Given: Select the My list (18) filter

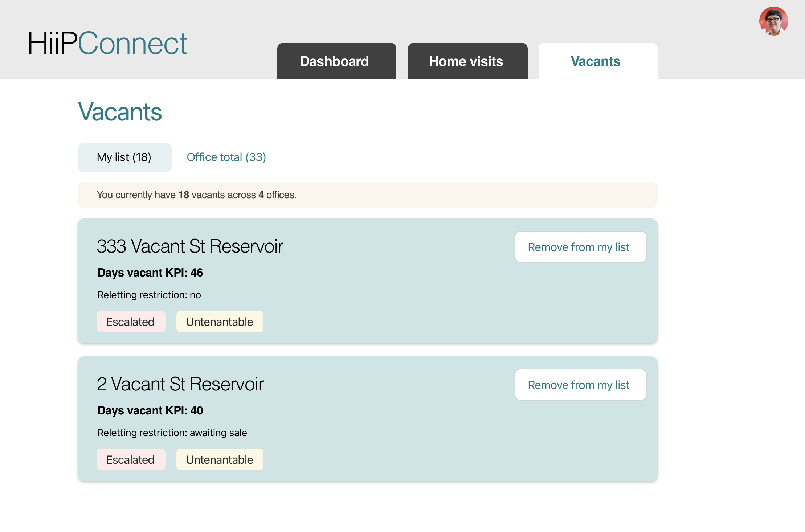Looking at the screenshot, I should click(124, 157).
